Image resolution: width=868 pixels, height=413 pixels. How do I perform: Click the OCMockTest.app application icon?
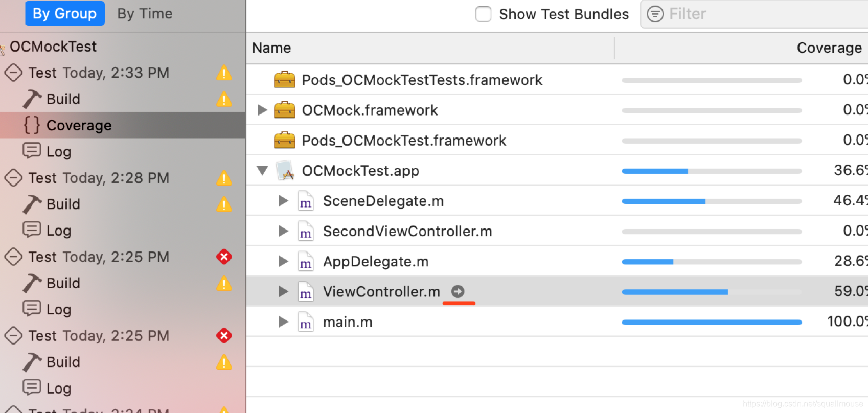click(285, 171)
